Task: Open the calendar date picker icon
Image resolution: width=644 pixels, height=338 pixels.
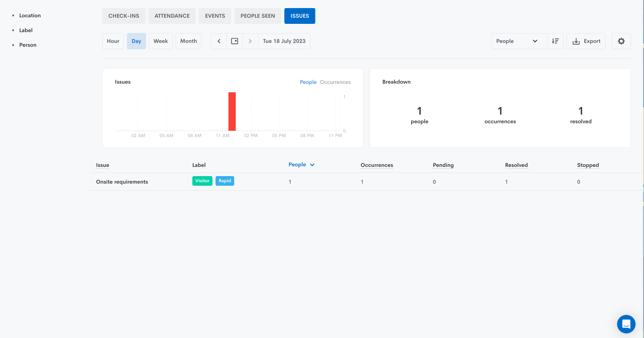Action: click(x=234, y=41)
